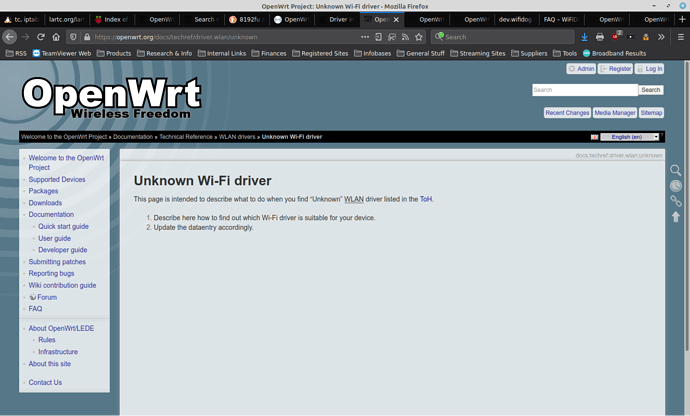690x416 pixels.
Task: Click the OpenWrt Wireless Freedom logo
Action: tap(112, 98)
